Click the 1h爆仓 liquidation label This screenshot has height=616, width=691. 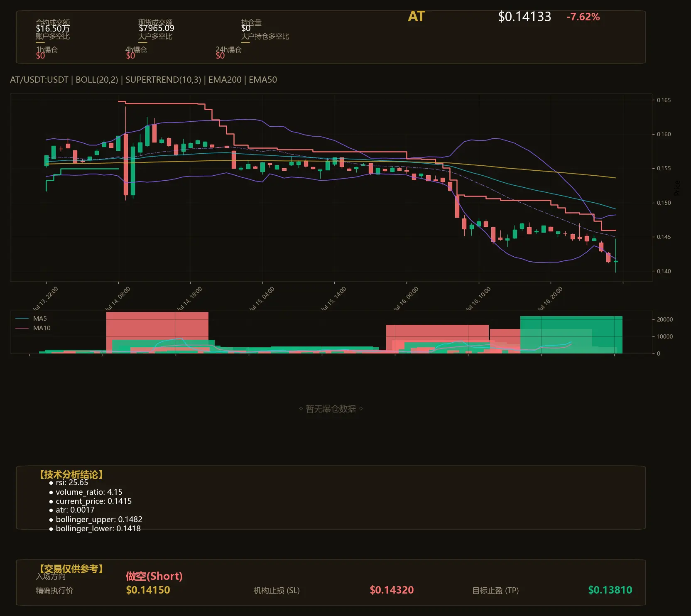click(47, 50)
